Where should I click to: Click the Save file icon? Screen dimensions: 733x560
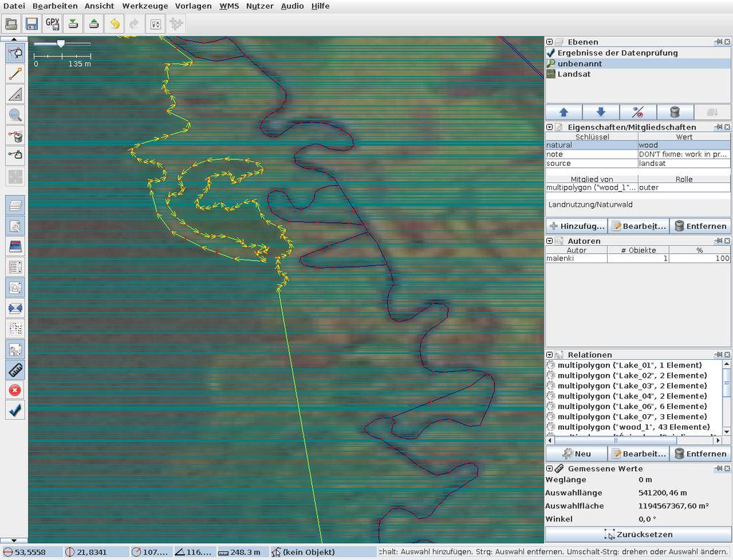(31, 24)
